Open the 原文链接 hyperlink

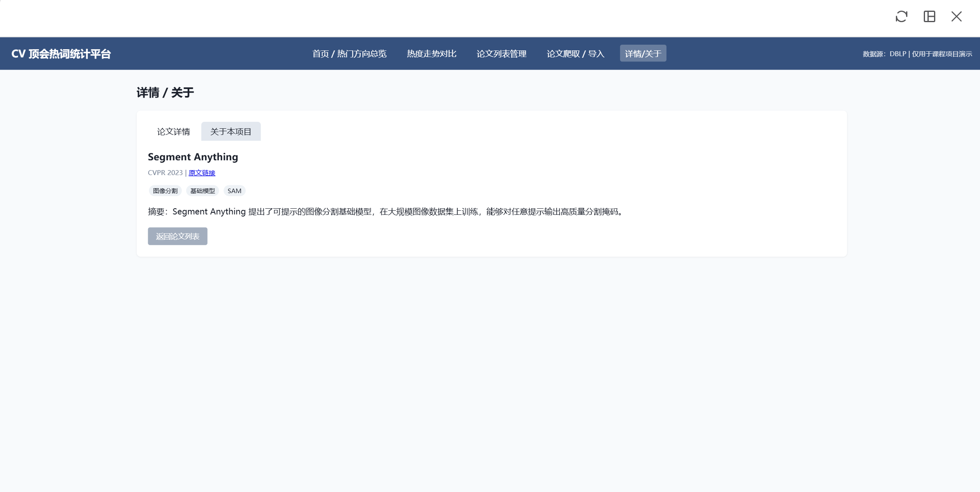click(202, 173)
